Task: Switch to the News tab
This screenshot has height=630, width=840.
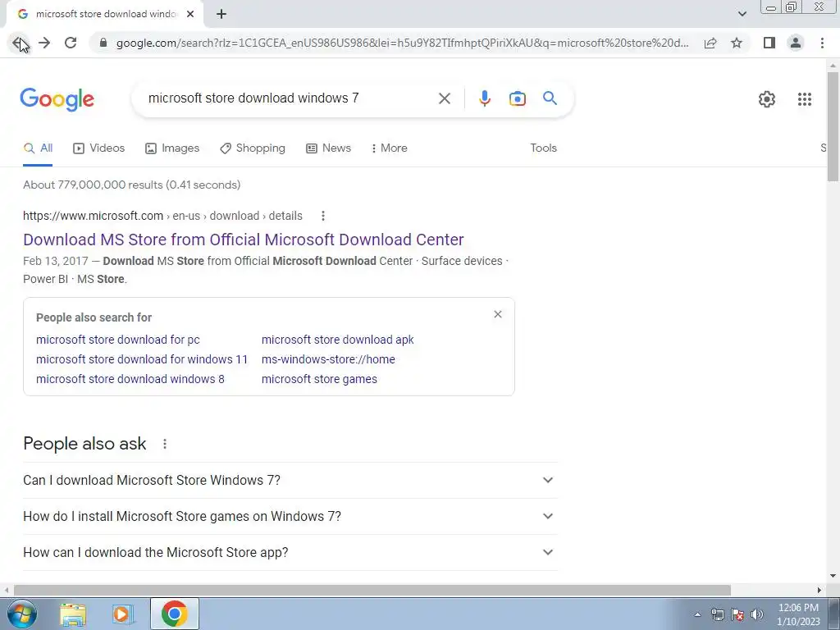Action: point(328,148)
